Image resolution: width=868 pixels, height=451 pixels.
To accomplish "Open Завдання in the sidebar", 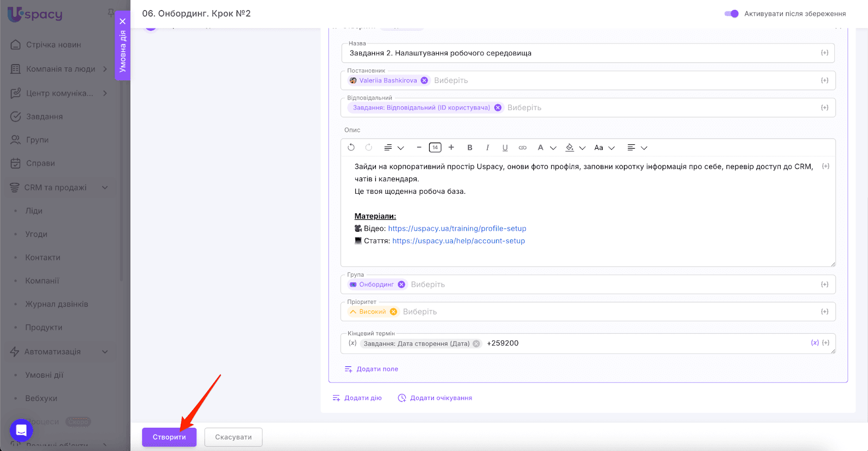I will point(44,117).
